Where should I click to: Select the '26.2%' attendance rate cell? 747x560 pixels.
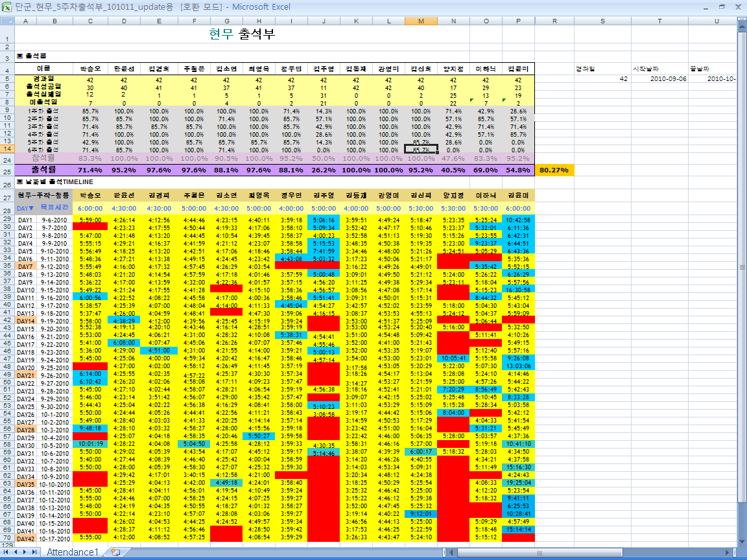[x=324, y=170]
